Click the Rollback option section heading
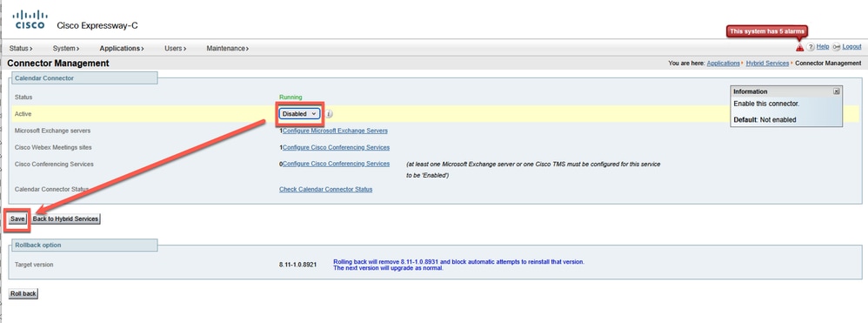Viewport: 868px width, 323px height. (37, 245)
